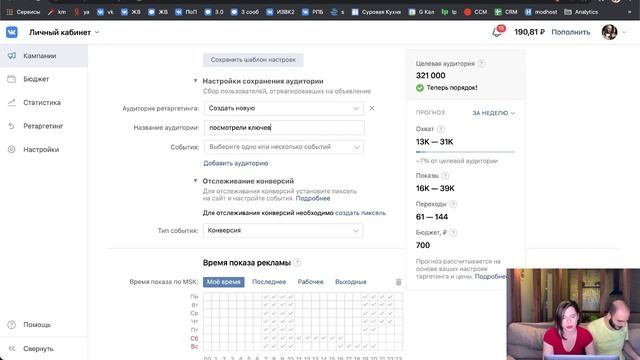This screenshot has width=640, height=360.
Task: Click the Охват reach progress bar
Action: [465, 152]
